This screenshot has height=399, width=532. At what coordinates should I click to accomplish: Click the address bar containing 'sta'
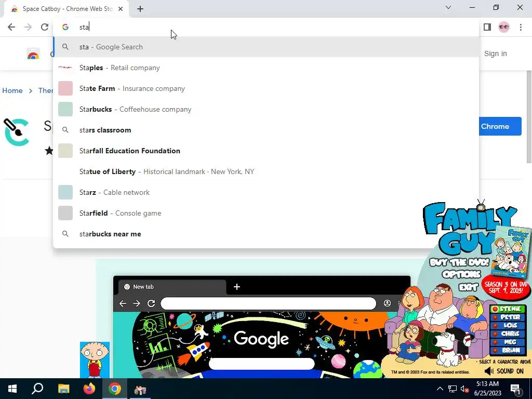coord(265,27)
